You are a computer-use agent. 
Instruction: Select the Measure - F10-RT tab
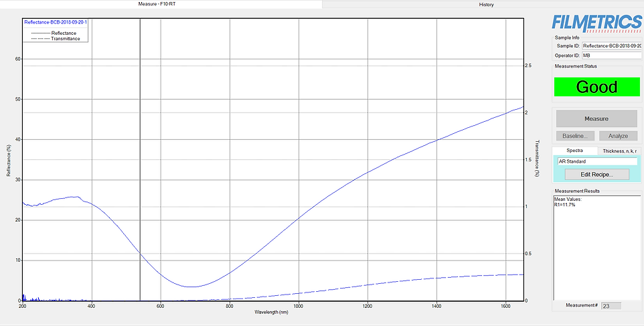(x=161, y=5)
